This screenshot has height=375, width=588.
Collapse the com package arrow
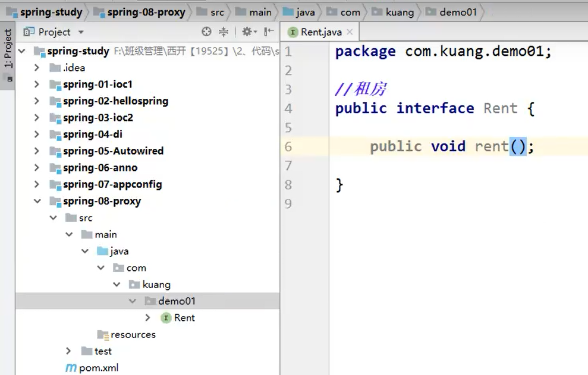tap(101, 268)
